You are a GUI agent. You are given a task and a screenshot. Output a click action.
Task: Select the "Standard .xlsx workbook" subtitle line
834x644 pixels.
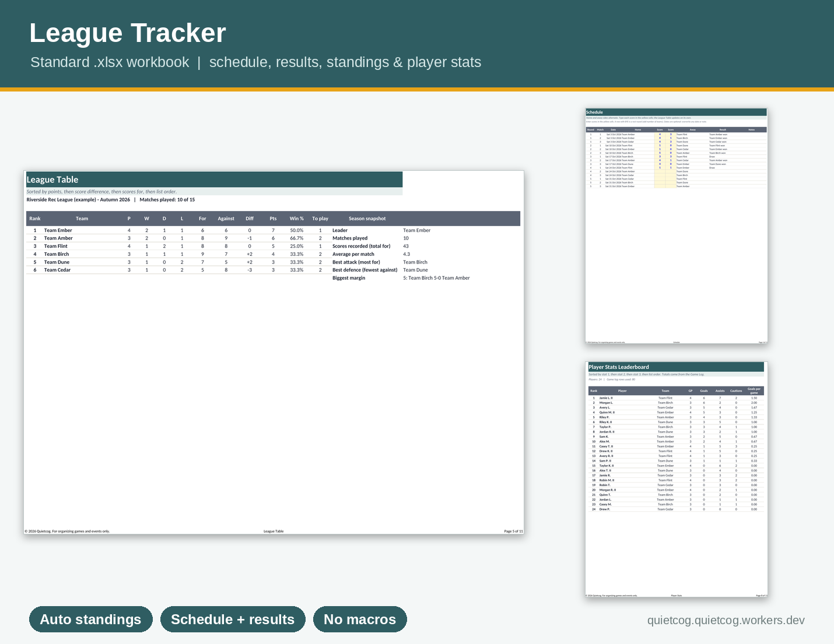coord(255,62)
